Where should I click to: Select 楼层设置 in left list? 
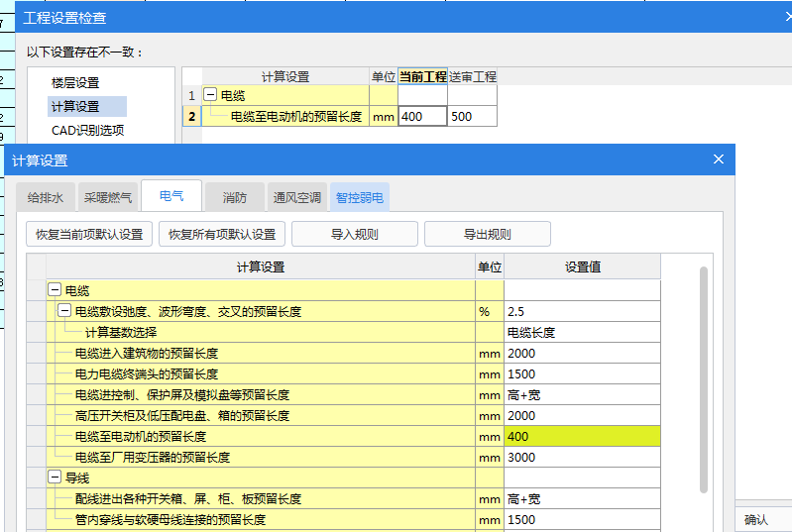pos(75,83)
